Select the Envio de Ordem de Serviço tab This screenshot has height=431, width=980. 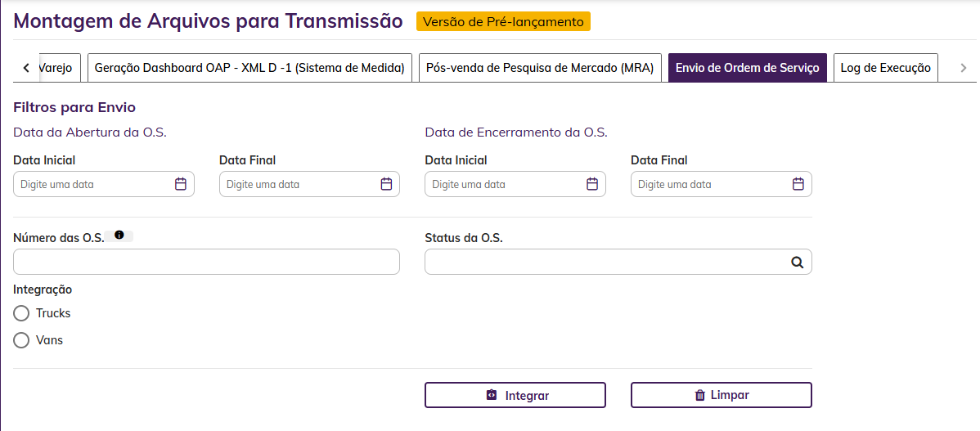point(748,67)
